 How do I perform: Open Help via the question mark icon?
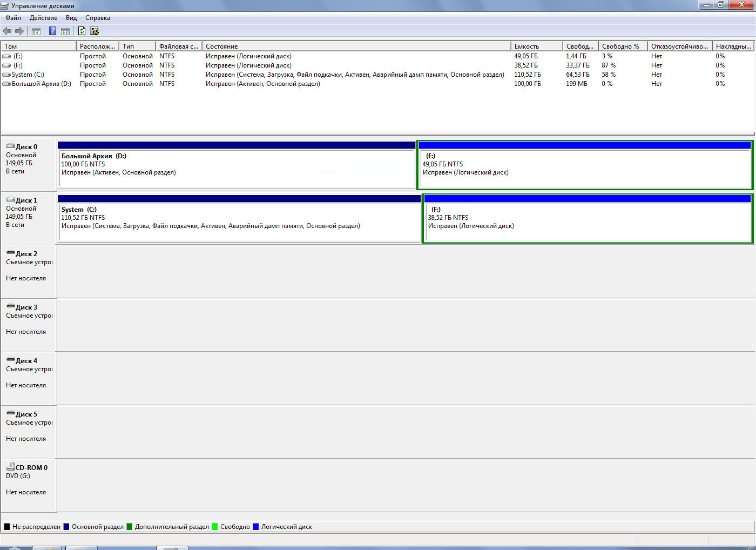coord(52,31)
